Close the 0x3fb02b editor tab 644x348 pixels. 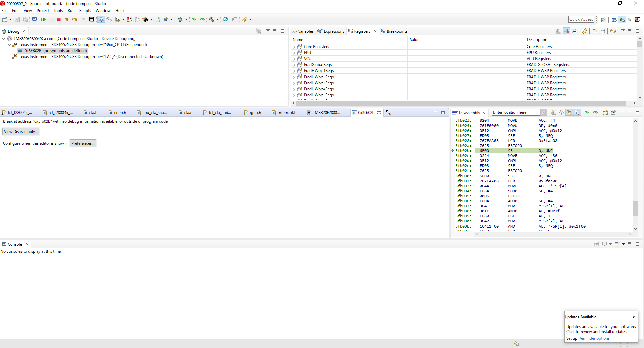(x=379, y=113)
